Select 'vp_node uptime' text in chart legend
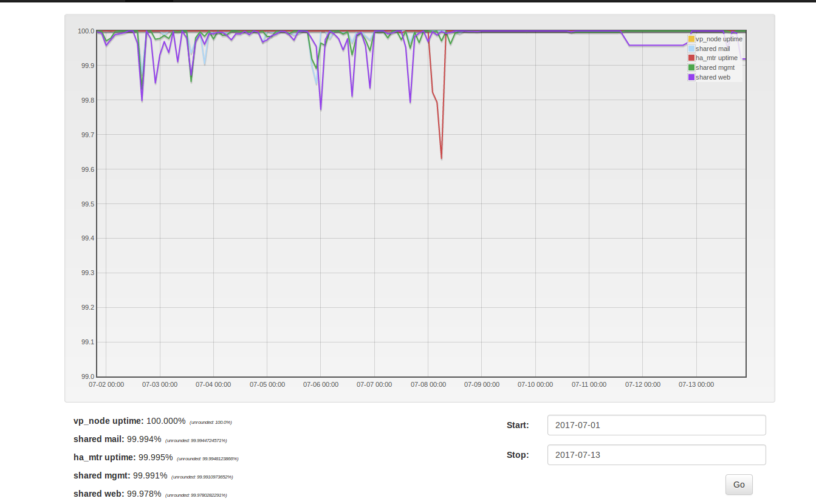816x504 pixels. [x=719, y=39]
